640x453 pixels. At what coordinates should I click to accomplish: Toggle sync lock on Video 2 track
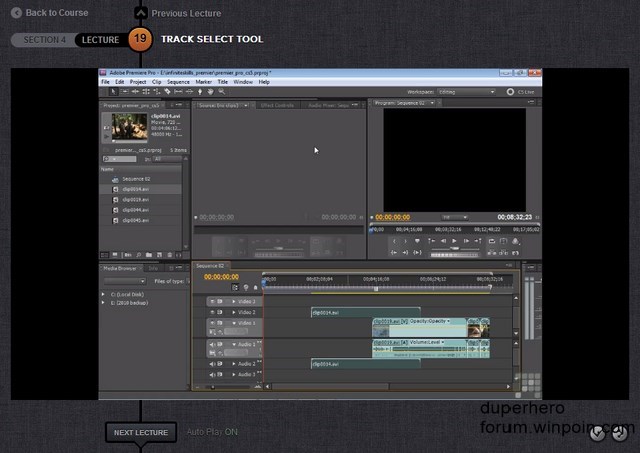click(220, 312)
